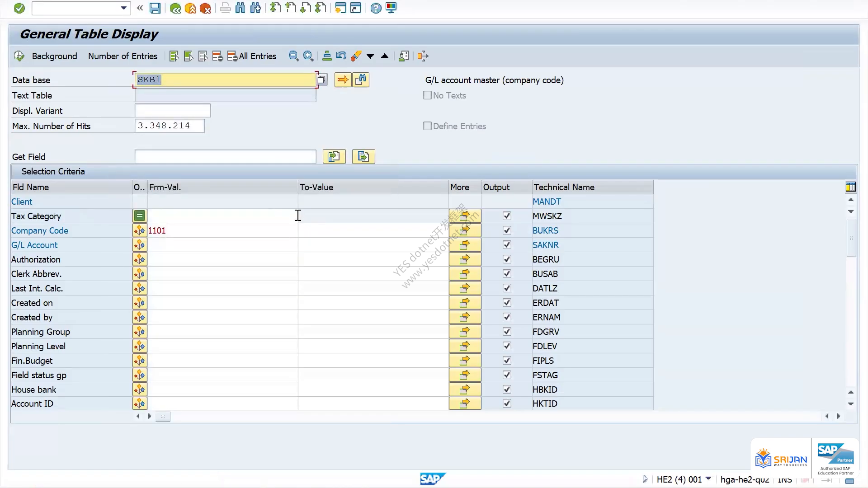Click the Get Field input box
Image resolution: width=868 pixels, height=488 pixels.
click(x=225, y=157)
